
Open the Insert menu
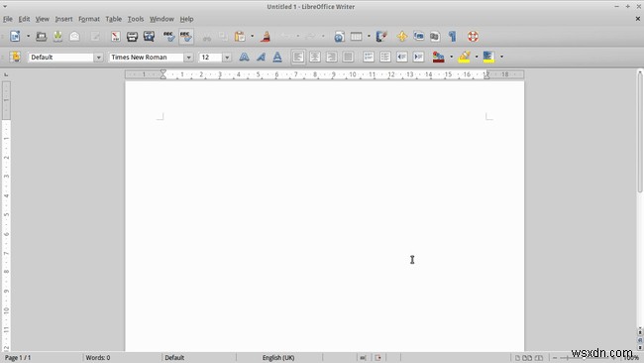[x=63, y=19]
